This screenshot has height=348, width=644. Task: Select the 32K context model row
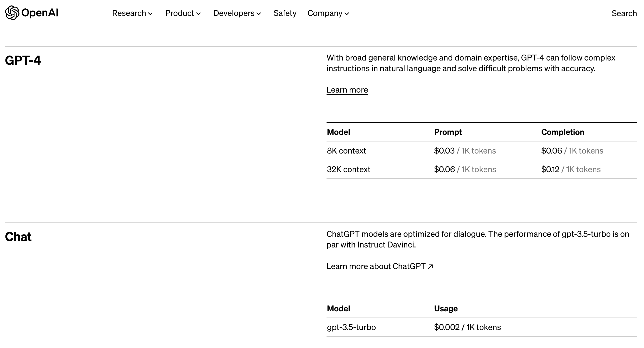(349, 169)
